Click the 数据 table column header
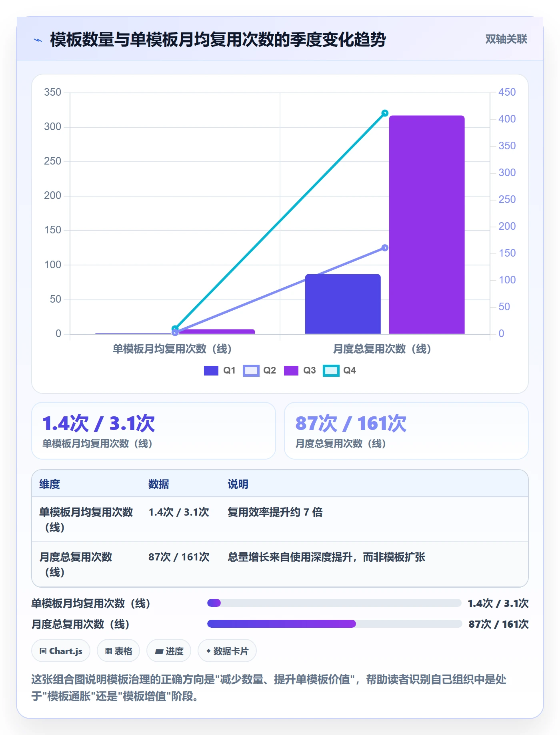The width and height of the screenshot is (560, 735). coord(159,484)
